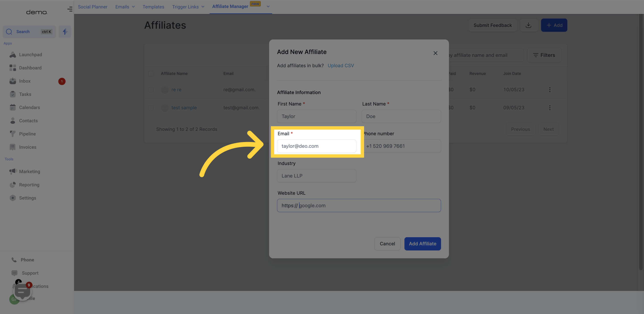Close the Add New Affiliate dialog
The width and height of the screenshot is (644, 314).
click(x=435, y=53)
